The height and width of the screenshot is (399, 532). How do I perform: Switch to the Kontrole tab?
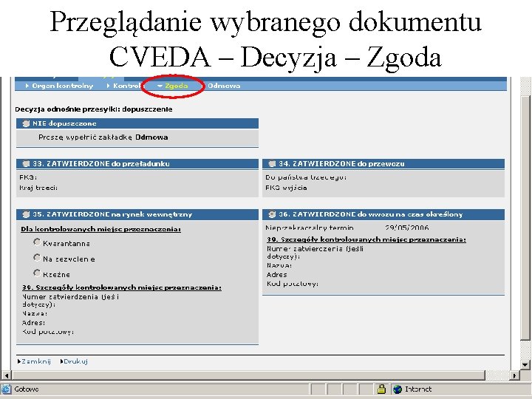pos(124,86)
